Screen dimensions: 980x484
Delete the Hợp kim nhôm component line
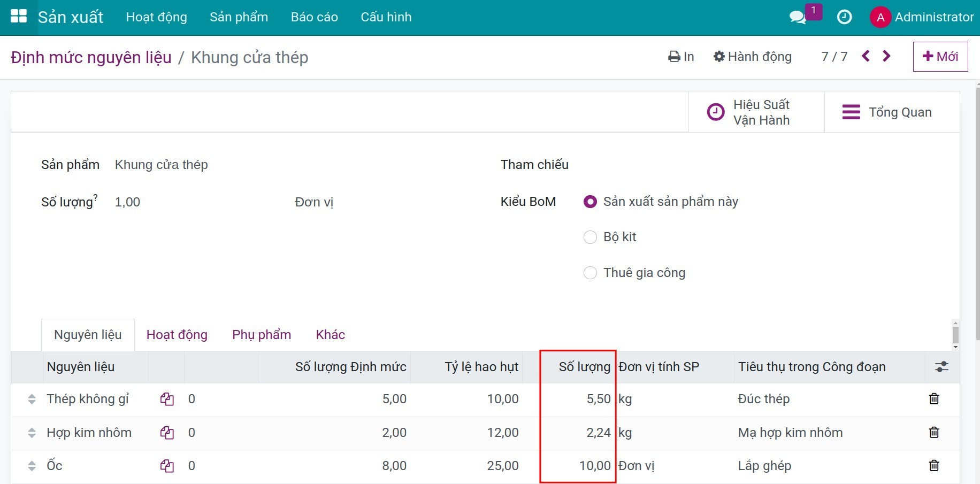tap(934, 433)
